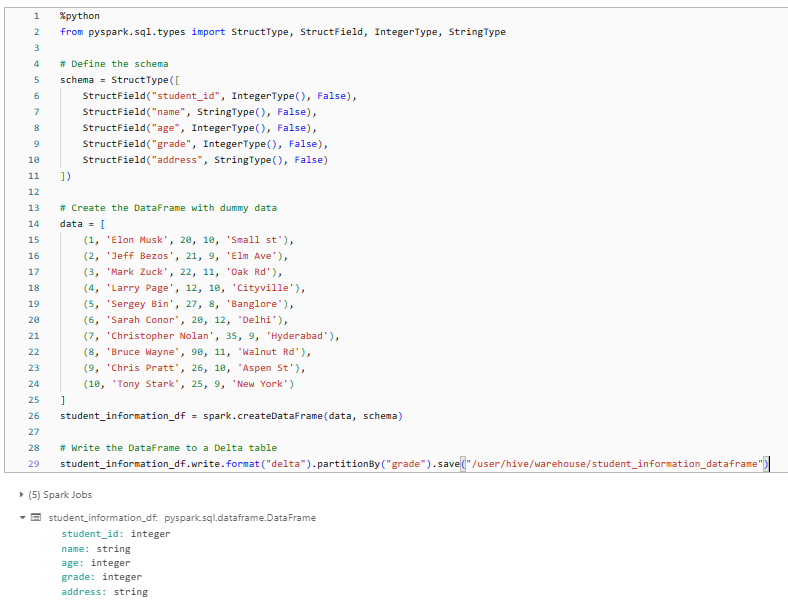Expand the (5) Spark Jobs section
This screenshot has height=605, width=788.
(x=23, y=495)
